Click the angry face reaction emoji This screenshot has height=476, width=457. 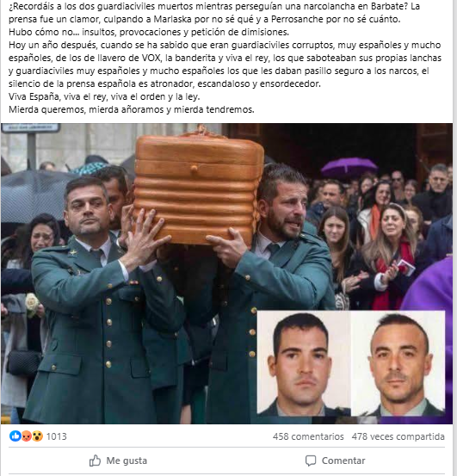[27, 436]
